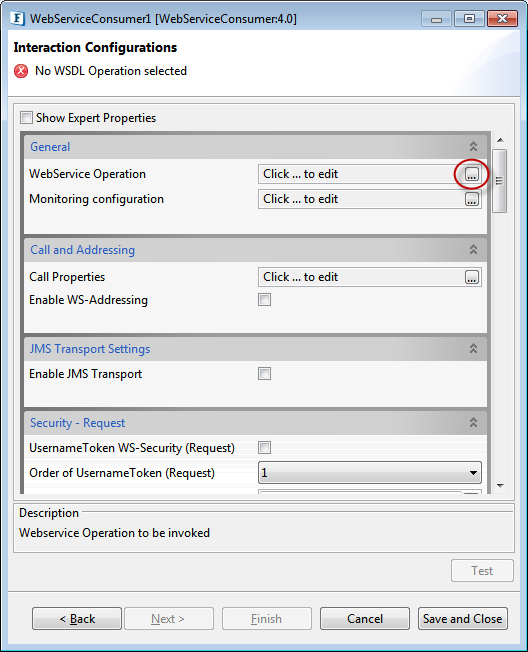Screen dimensions: 528x652
Task: Enable the Show Expert Properties checkbox
Action: (26, 118)
